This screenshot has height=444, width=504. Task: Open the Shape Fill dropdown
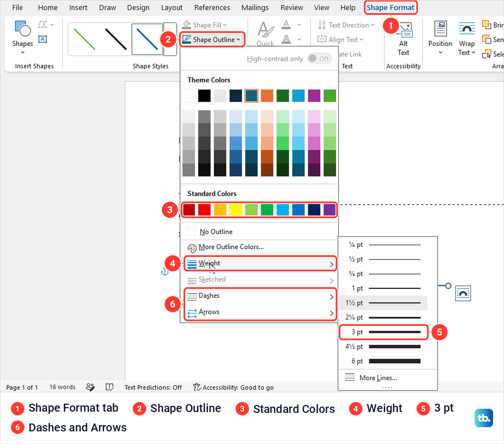[205, 25]
